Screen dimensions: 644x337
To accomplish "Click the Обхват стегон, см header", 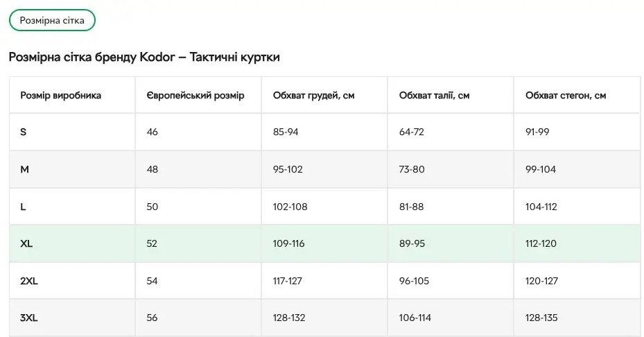I will [x=566, y=95].
